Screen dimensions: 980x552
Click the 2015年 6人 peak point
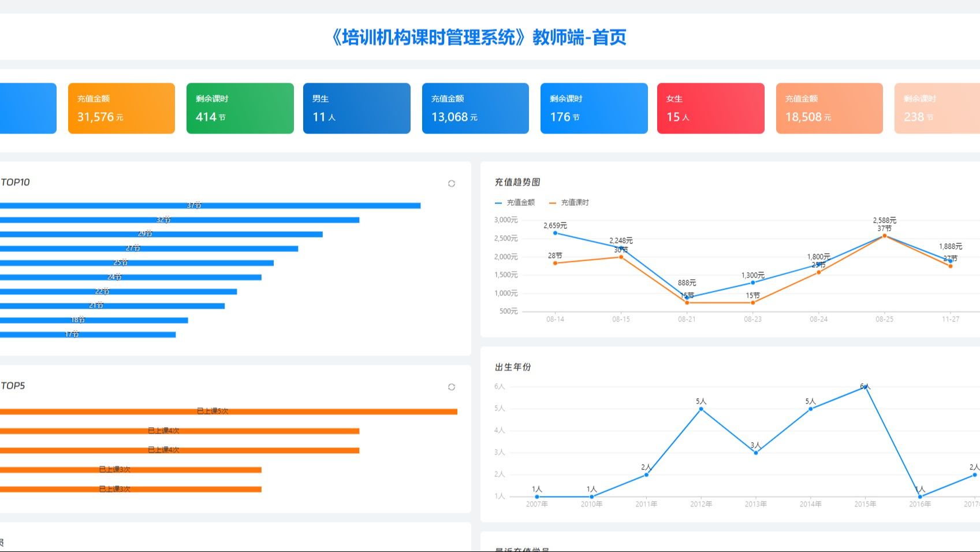(865, 387)
